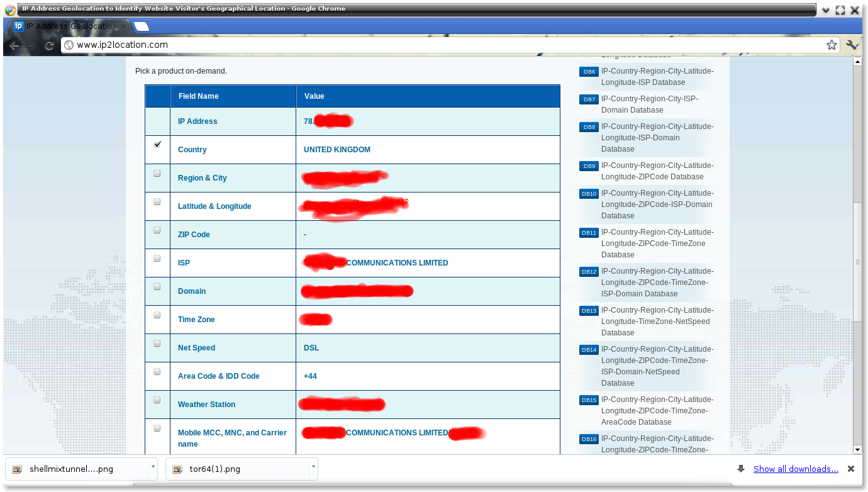Screen dimensions: 868x492
Task: Click the DB12 badge icon
Action: pyautogui.click(x=589, y=272)
